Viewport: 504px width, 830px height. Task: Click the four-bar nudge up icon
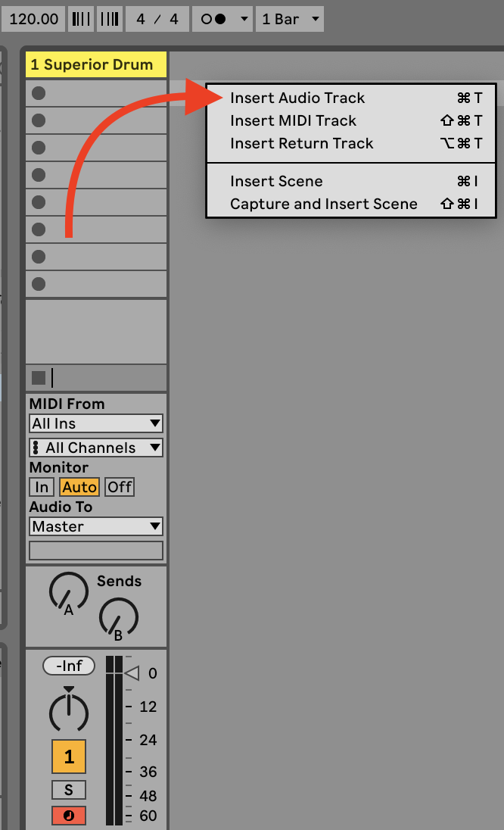[110, 19]
